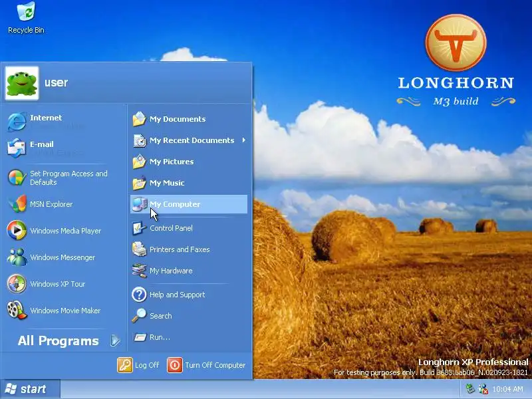532x399 pixels.
Task: Click the frog user account picture
Action: 22,83
